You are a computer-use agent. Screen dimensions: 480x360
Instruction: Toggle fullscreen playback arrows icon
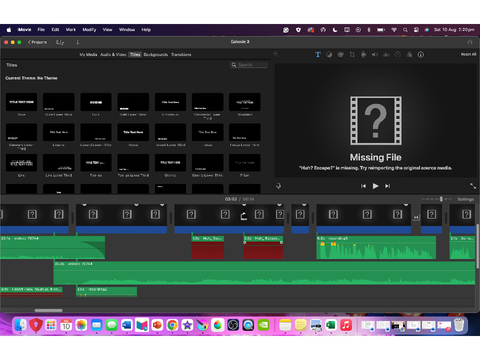(473, 186)
